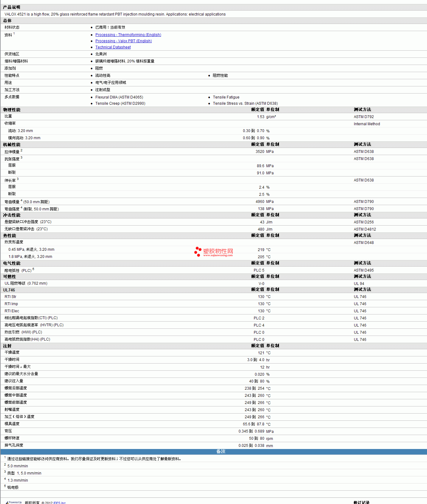Image resolution: width=427 pixels, height=504 pixels.
Task: Click the 热性能 section header
Action: [9, 236]
